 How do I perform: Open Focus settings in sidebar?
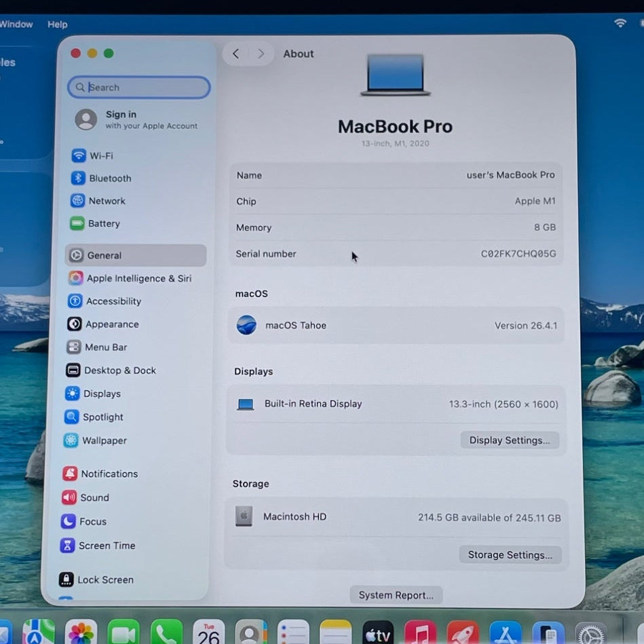click(x=83, y=521)
